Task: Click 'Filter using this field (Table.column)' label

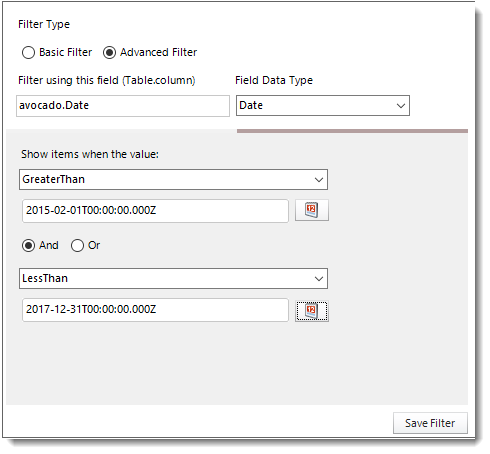Action: [x=107, y=80]
